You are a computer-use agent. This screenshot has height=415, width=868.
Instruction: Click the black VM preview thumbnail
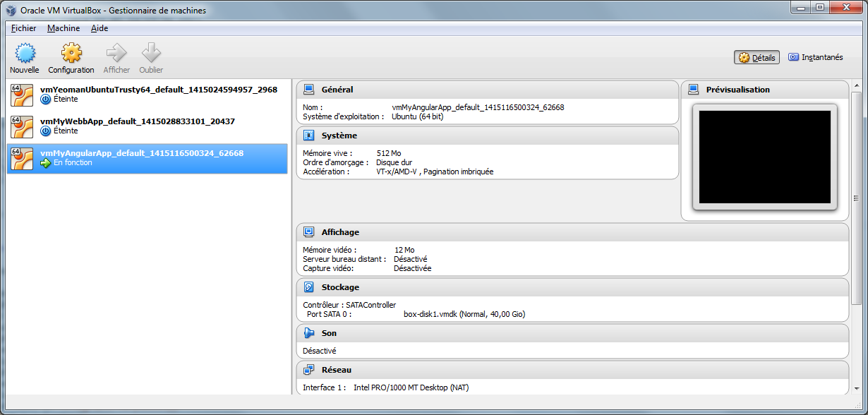pos(764,157)
